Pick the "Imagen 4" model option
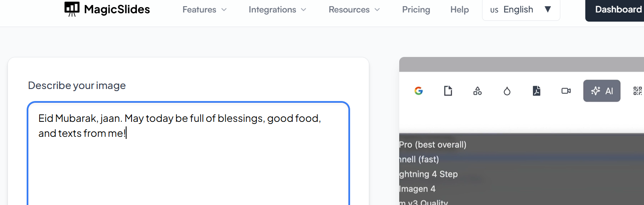Image resolution: width=644 pixels, height=205 pixels. coord(417,189)
